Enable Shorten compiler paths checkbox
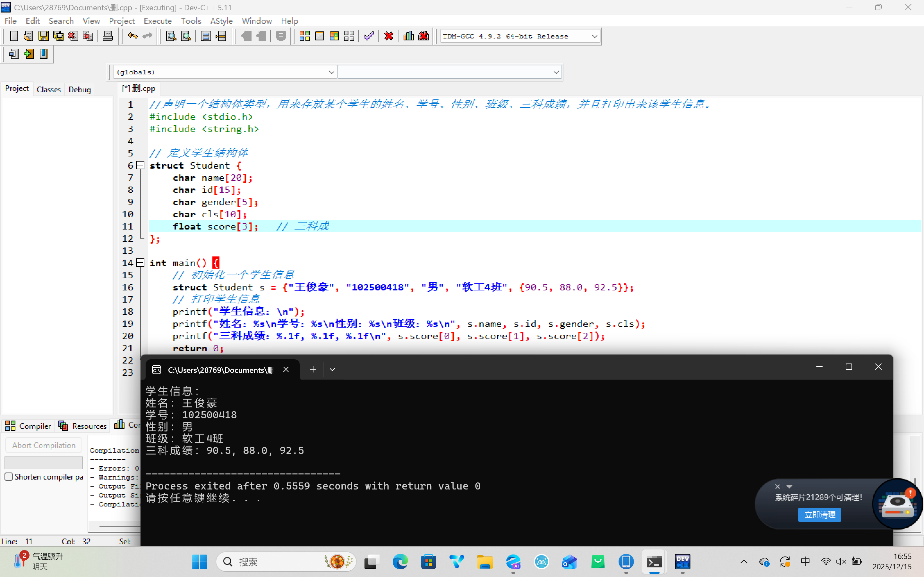Image resolution: width=924 pixels, height=577 pixels. tap(9, 477)
